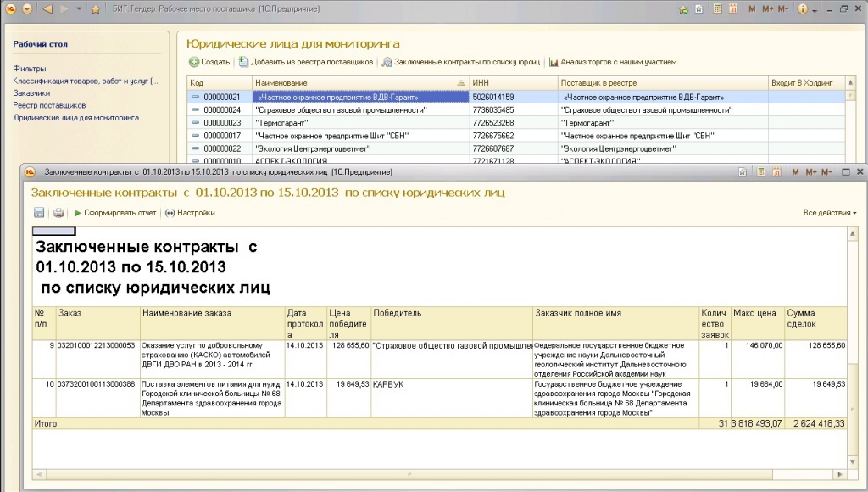This screenshot has height=492, width=868.
Task: Click report horizontal scrollbar left arrow
Action: (39, 475)
